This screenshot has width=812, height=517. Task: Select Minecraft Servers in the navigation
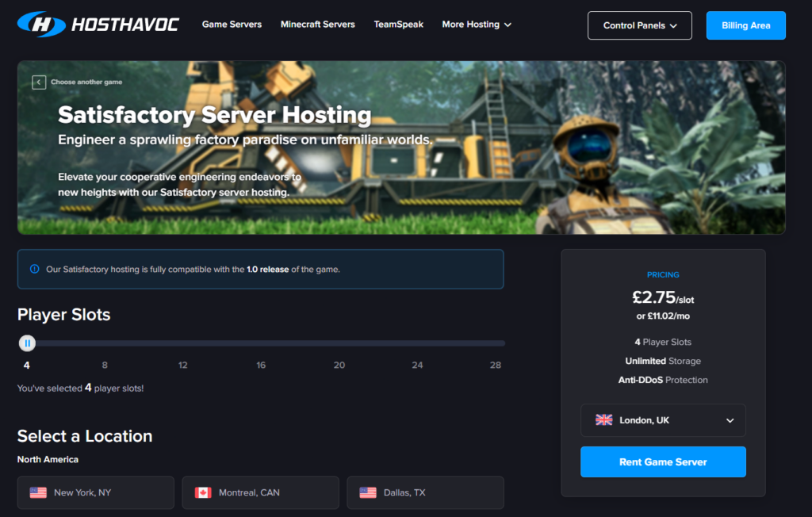pyautogui.click(x=317, y=25)
